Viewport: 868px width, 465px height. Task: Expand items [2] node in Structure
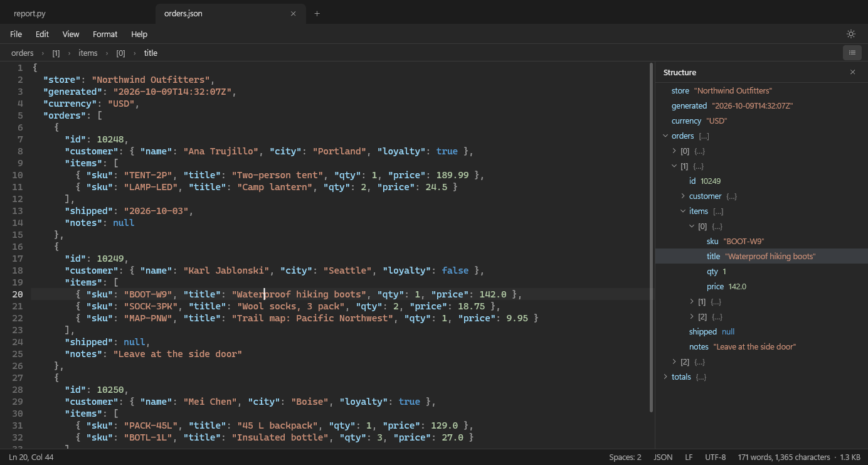692,316
